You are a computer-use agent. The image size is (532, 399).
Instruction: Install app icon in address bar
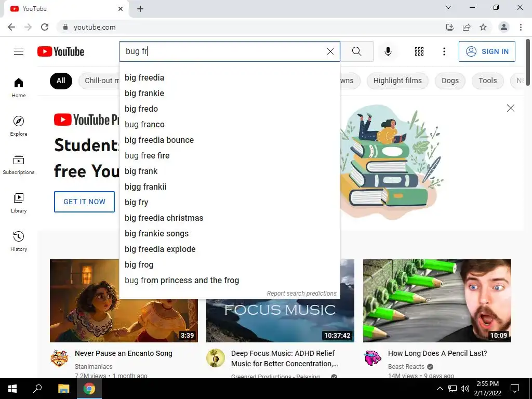pyautogui.click(x=450, y=27)
